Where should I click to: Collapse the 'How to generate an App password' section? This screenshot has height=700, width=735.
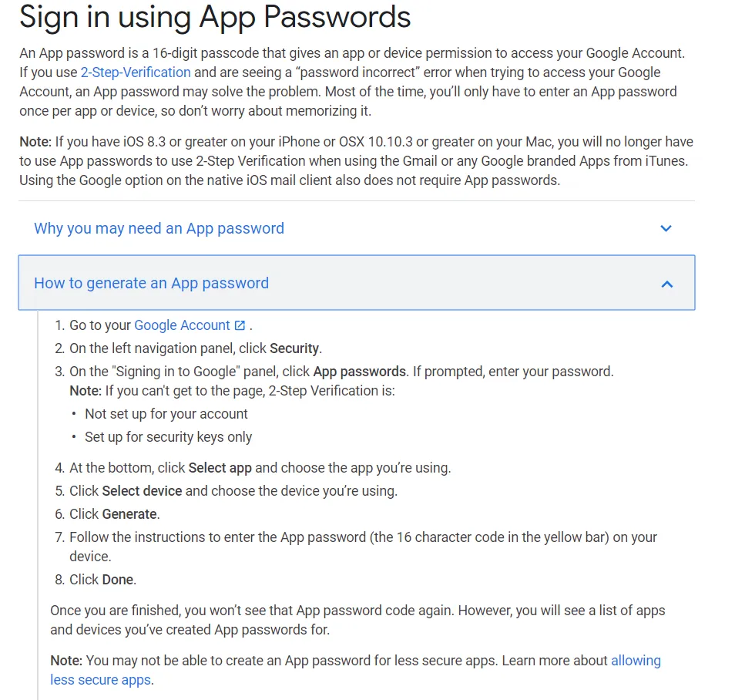click(x=356, y=282)
